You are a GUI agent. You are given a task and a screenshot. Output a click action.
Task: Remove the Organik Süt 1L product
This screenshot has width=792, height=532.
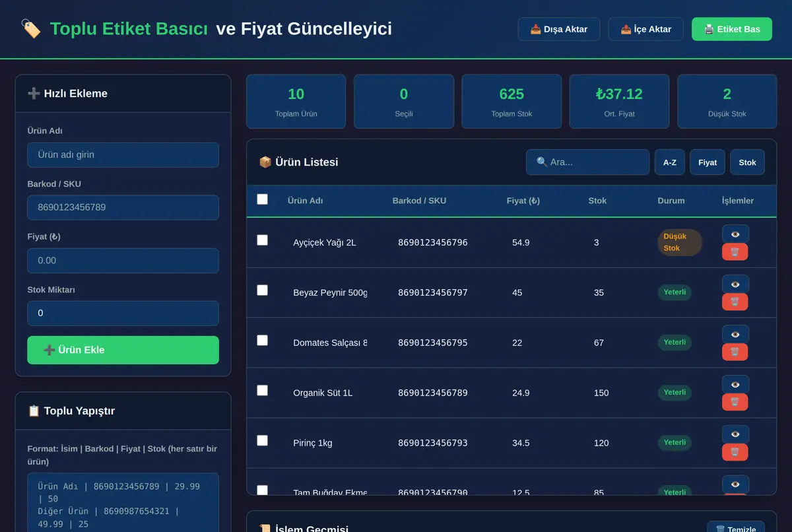pos(735,402)
